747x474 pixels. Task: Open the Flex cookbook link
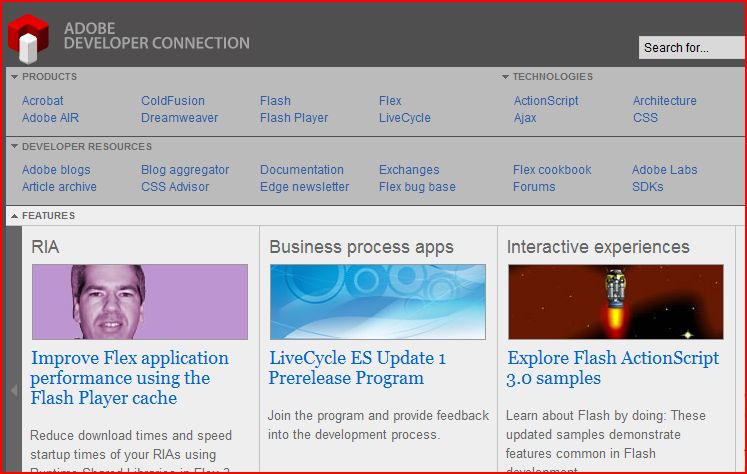point(552,170)
